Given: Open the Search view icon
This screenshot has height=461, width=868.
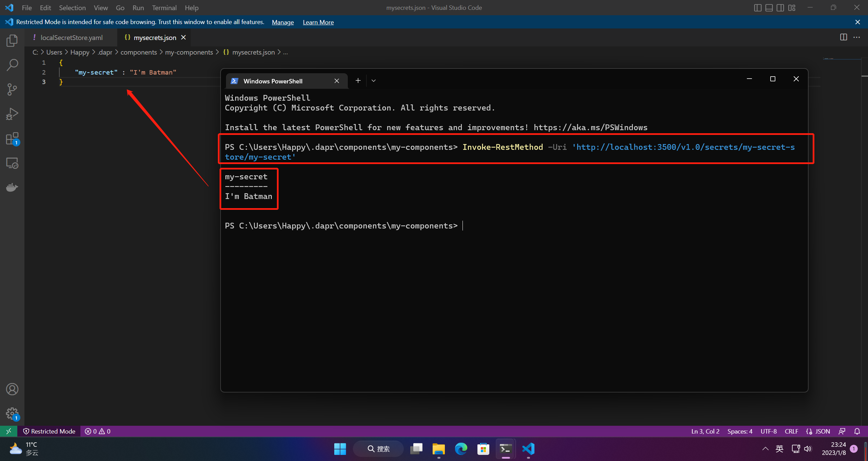Looking at the screenshot, I should point(12,65).
